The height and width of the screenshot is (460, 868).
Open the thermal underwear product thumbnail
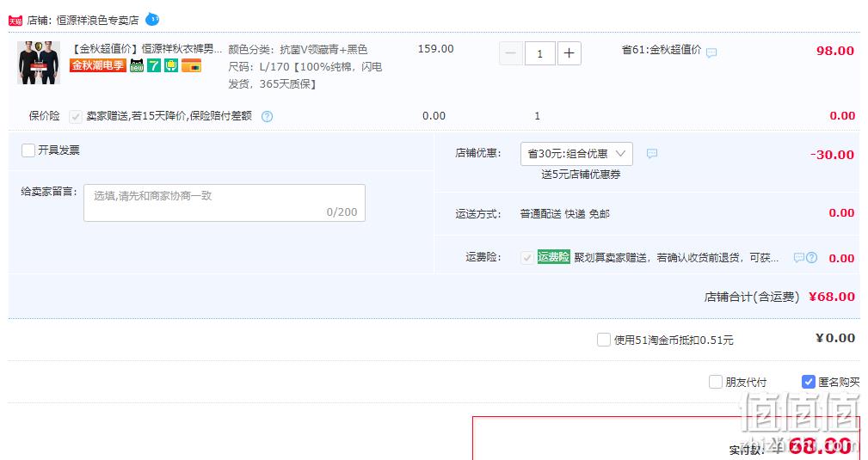coord(39,63)
